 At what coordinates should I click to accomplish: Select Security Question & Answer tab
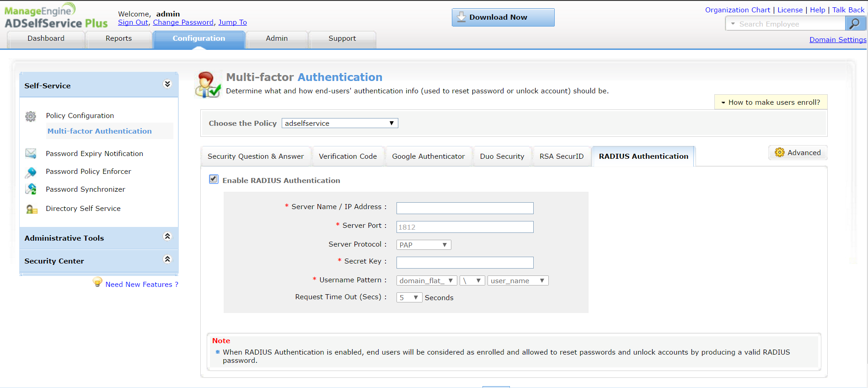coord(256,156)
